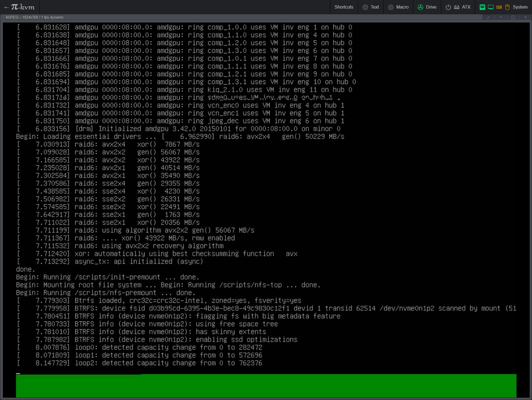Maximize the stream window with square button

(513, 17)
